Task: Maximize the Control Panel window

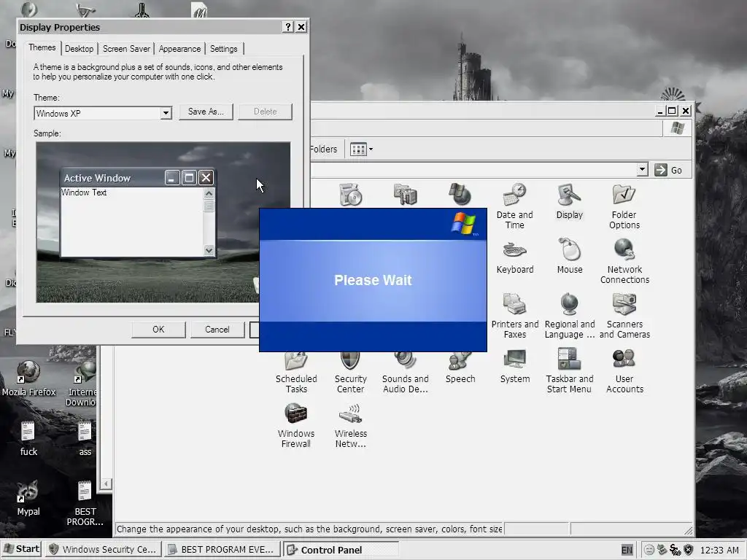Action: coord(672,111)
